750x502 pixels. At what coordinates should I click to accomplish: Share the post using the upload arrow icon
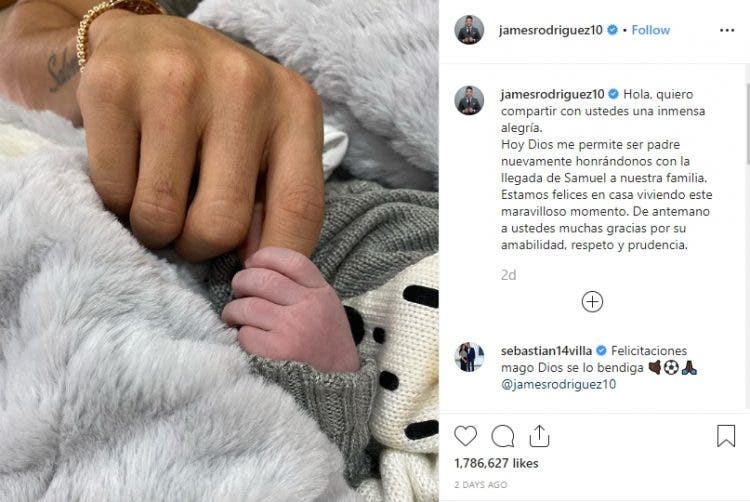click(540, 436)
